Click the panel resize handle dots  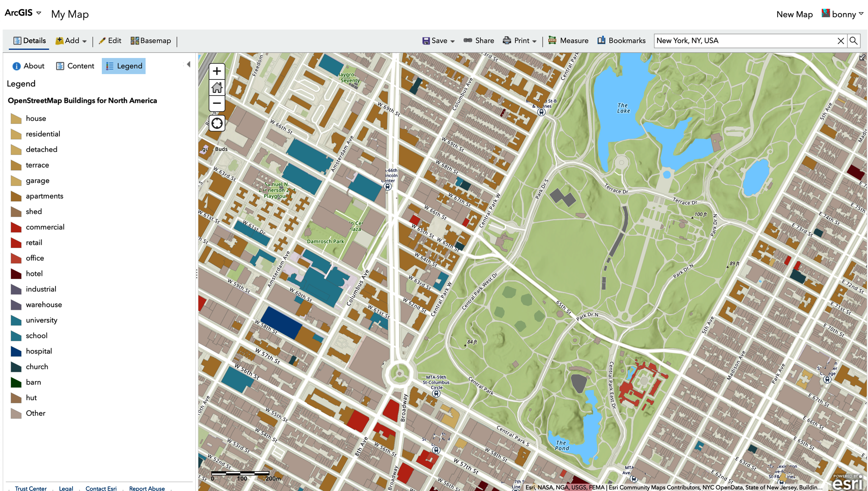197,274
